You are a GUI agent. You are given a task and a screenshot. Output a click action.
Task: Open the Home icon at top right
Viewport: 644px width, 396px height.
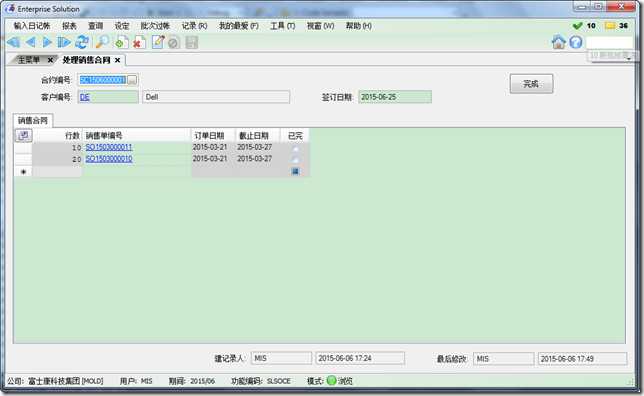point(559,42)
